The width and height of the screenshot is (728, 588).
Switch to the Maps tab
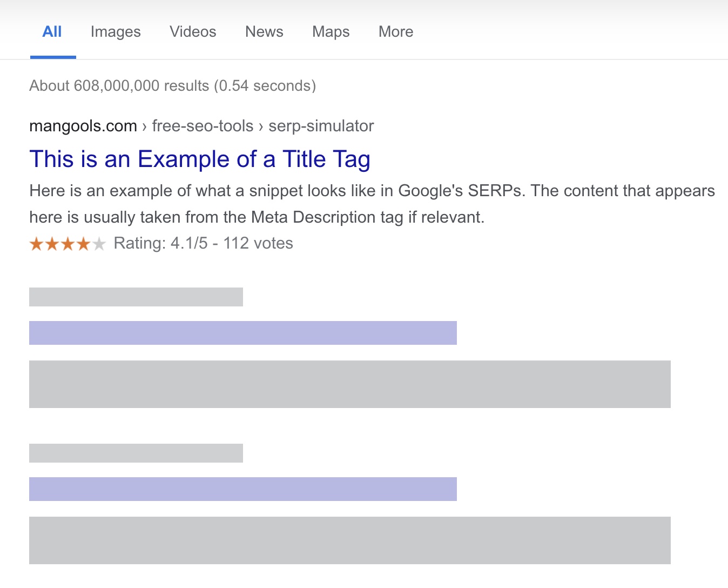[x=330, y=31]
